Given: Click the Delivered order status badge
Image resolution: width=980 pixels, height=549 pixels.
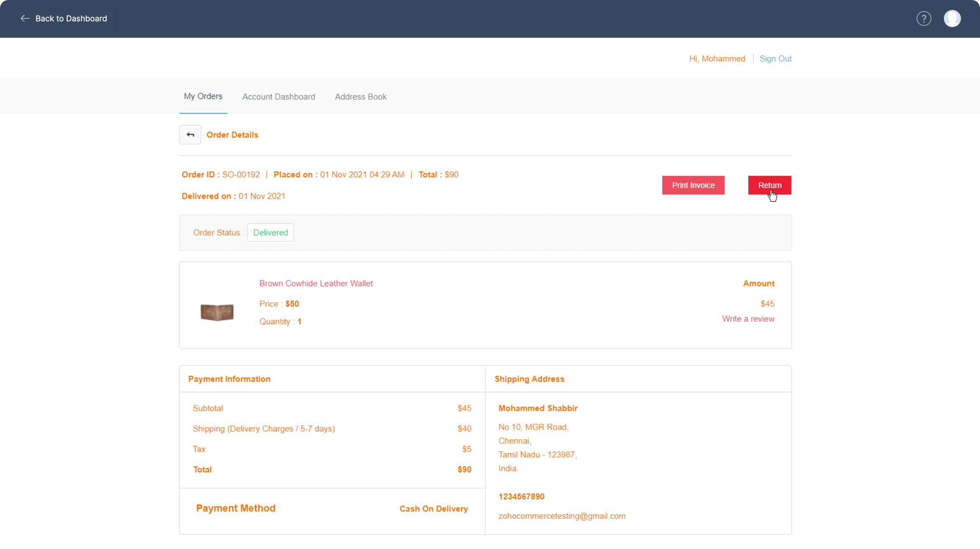Looking at the screenshot, I should pyautogui.click(x=271, y=233).
